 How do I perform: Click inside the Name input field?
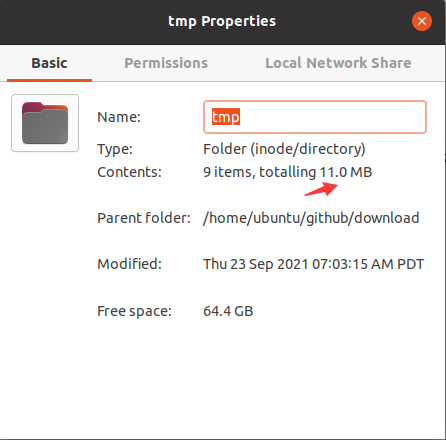coord(315,117)
